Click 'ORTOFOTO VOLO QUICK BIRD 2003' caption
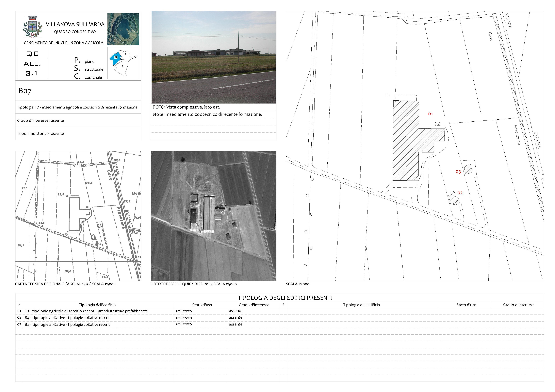 pyautogui.click(x=194, y=284)
